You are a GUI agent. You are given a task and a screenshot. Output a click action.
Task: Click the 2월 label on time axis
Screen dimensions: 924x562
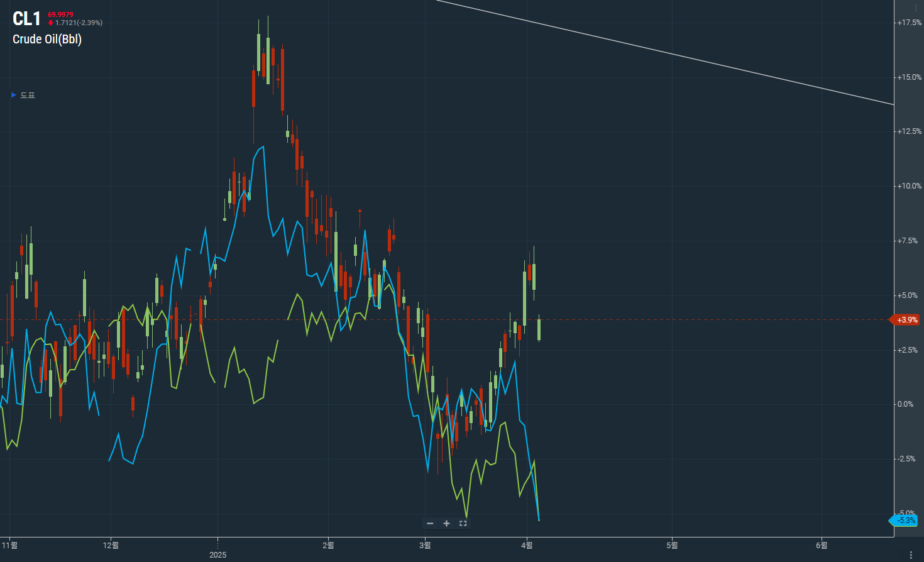coord(328,545)
